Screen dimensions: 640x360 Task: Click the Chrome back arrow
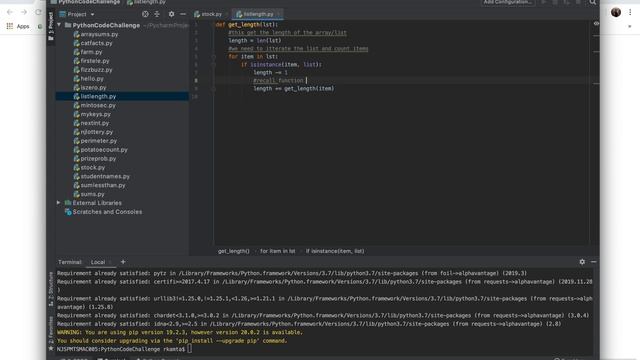[10, 12]
